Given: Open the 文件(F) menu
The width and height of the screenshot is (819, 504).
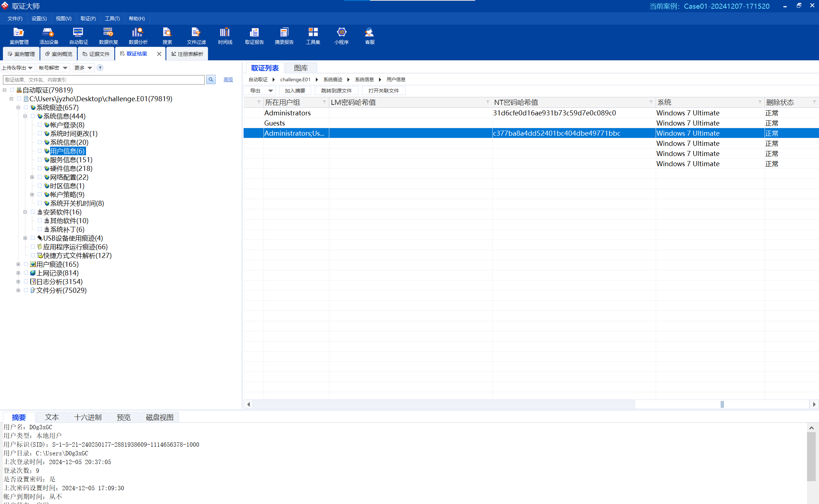Looking at the screenshot, I should [x=15, y=19].
